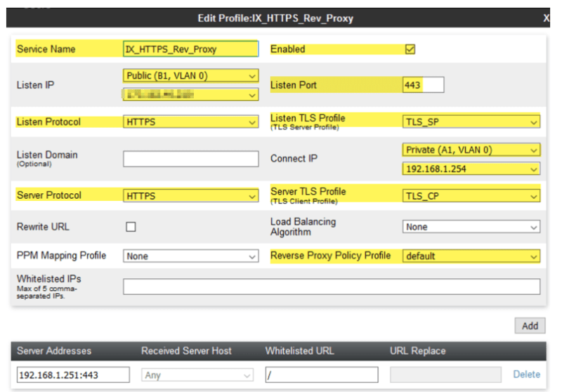Click the URL Replace field
This screenshot has width=562, height=392.
(445, 375)
